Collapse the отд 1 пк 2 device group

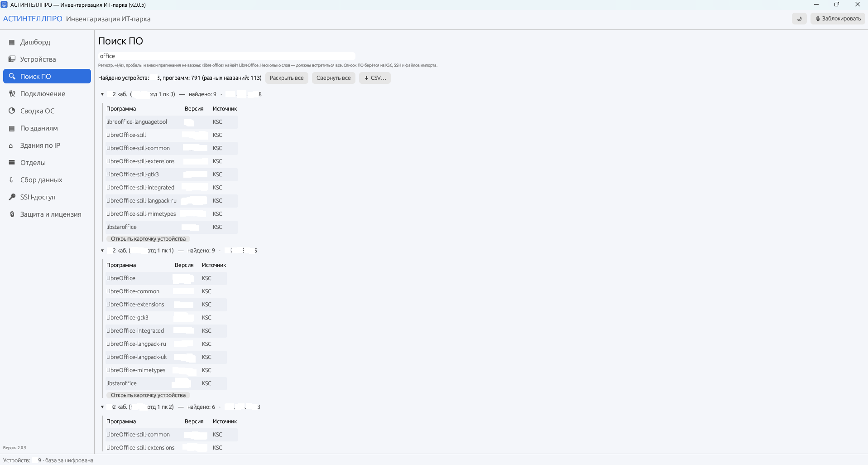point(102,407)
